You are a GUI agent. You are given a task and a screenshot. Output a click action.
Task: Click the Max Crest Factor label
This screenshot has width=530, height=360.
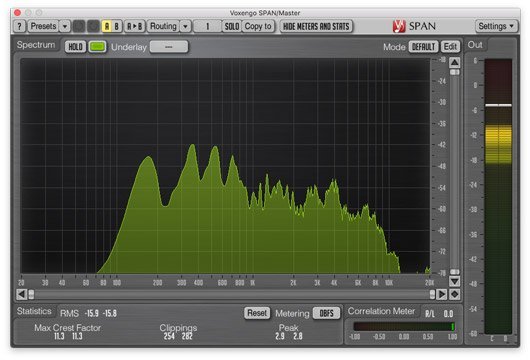click(x=68, y=328)
